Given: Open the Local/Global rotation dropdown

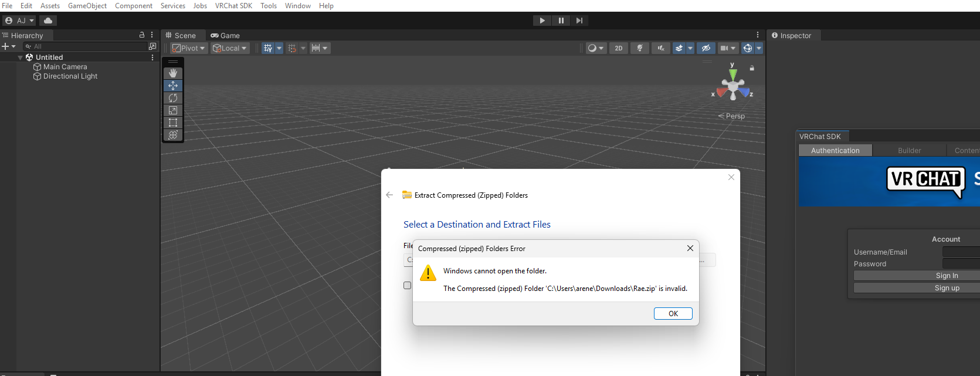Looking at the screenshot, I should (230, 48).
